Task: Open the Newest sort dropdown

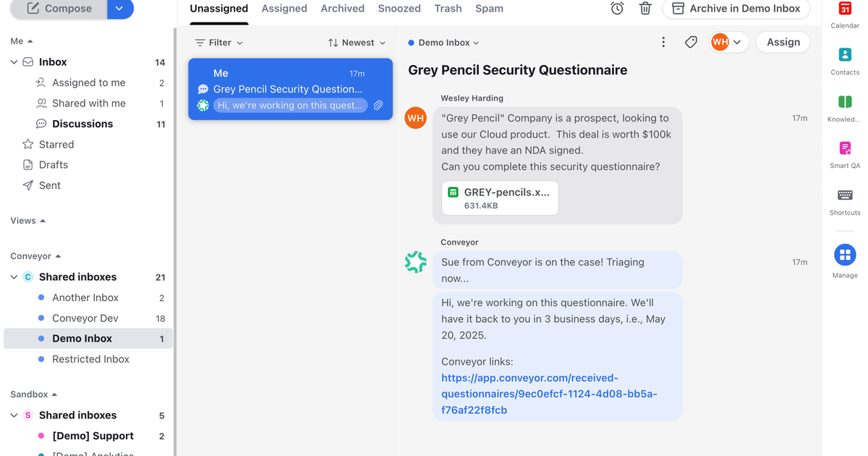Action: 357,43
